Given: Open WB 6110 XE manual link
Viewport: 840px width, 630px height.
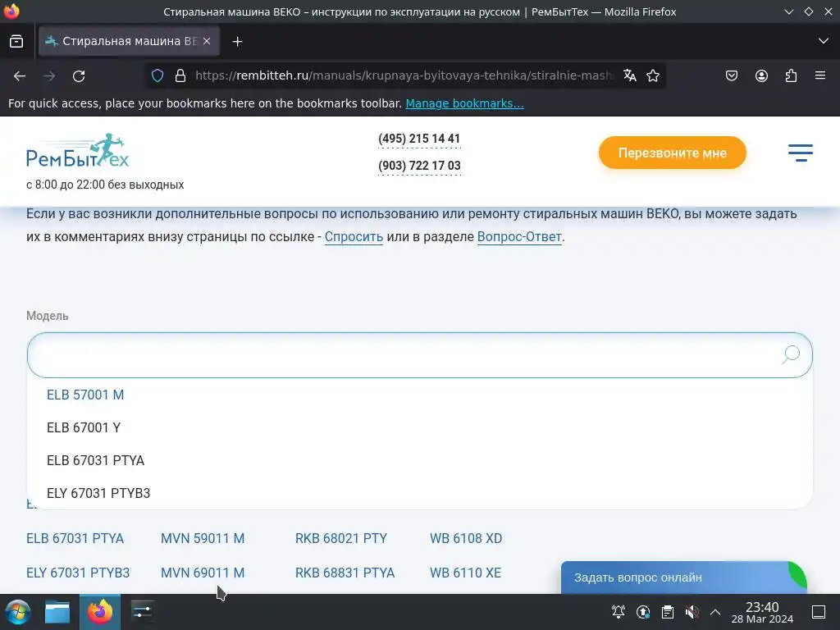Looking at the screenshot, I should click(465, 573).
